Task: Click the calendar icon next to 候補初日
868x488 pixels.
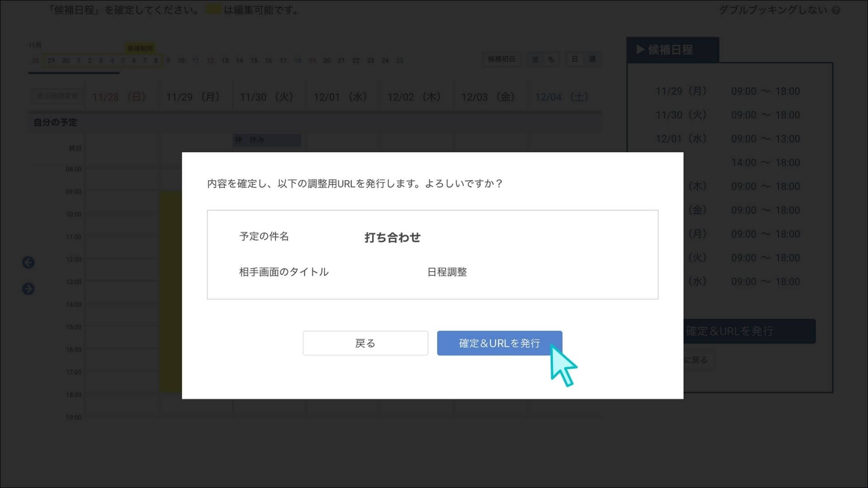Action: pos(535,59)
